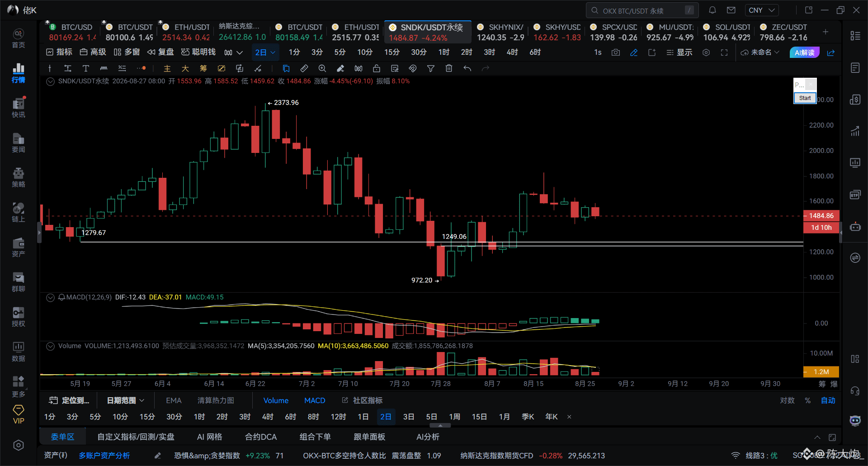The height and width of the screenshot is (466, 868).
Task: Expand the 2日 interval dropdown
Action: coord(265,52)
